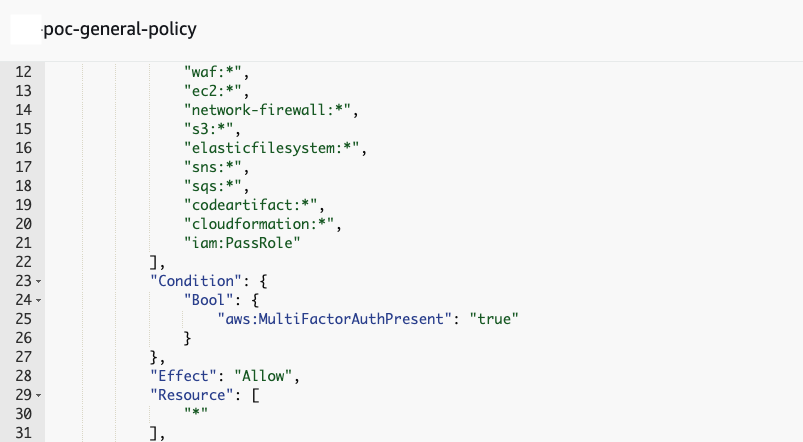The image size is (803, 442).
Task: Place cursor on "waf:*" action
Action: click(215, 72)
